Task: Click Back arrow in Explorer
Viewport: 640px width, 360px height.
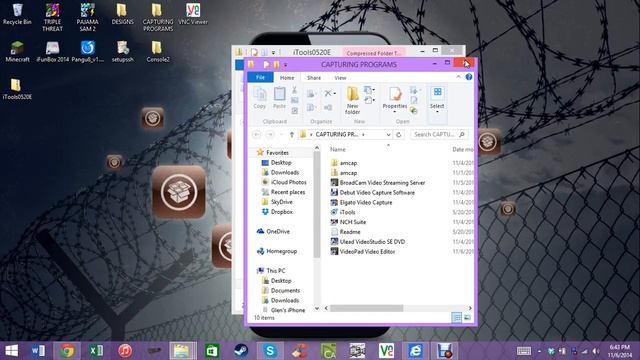Action: (x=256, y=134)
